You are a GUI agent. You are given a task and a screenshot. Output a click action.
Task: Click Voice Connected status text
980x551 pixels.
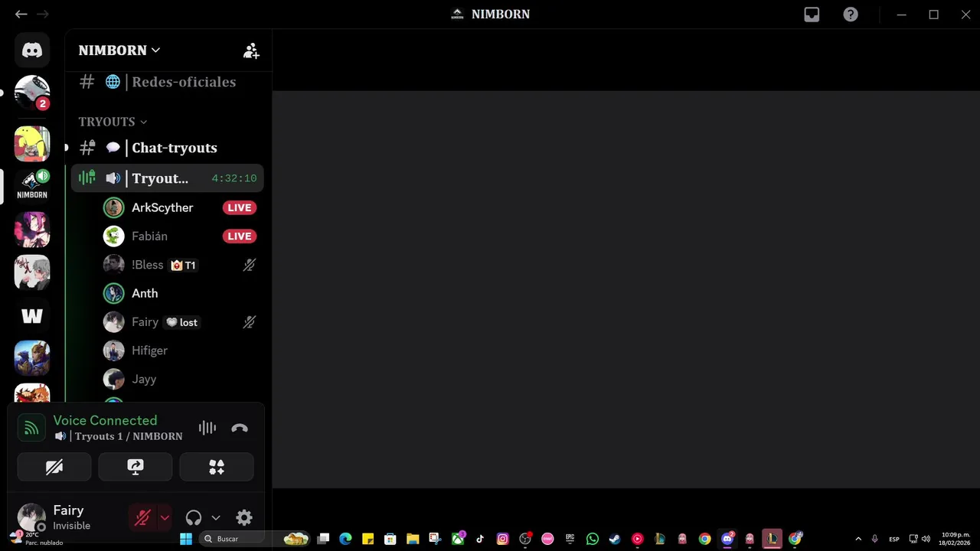click(105, 420)
